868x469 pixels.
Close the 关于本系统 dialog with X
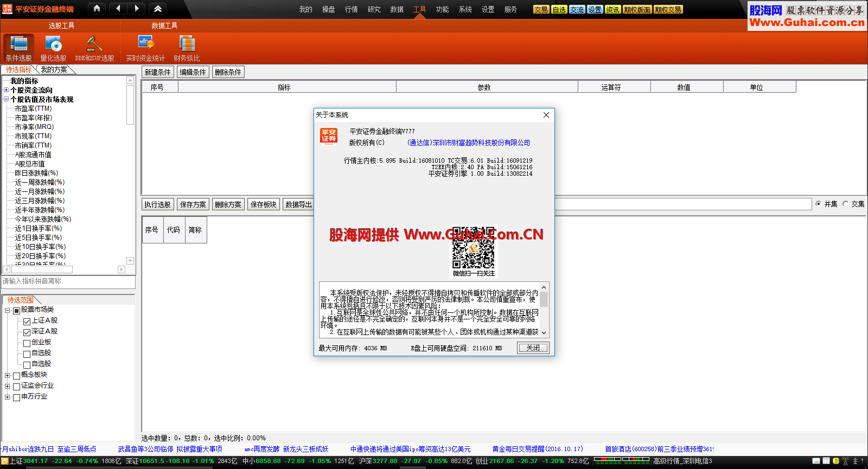(546, 115)
